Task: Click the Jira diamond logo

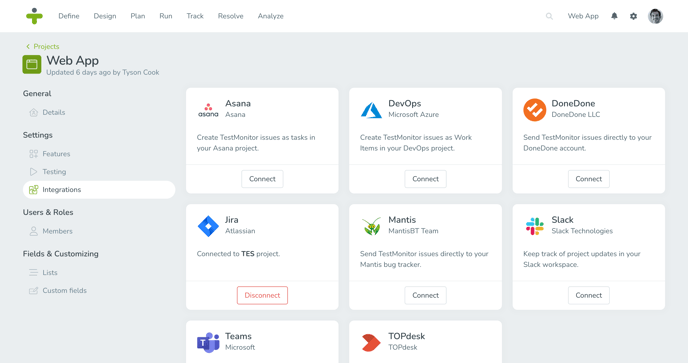Action: (x=208, y=226)
